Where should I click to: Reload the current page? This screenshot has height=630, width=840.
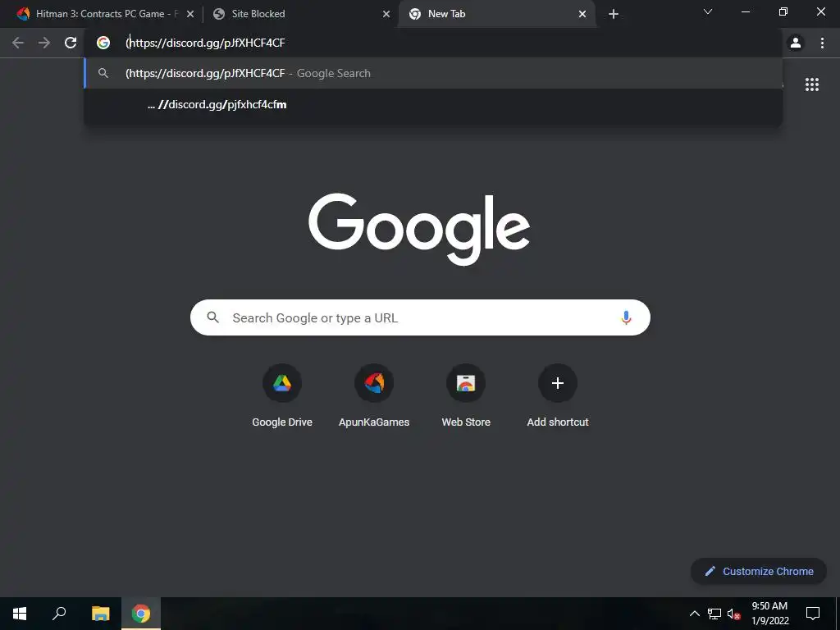[71, 43]
